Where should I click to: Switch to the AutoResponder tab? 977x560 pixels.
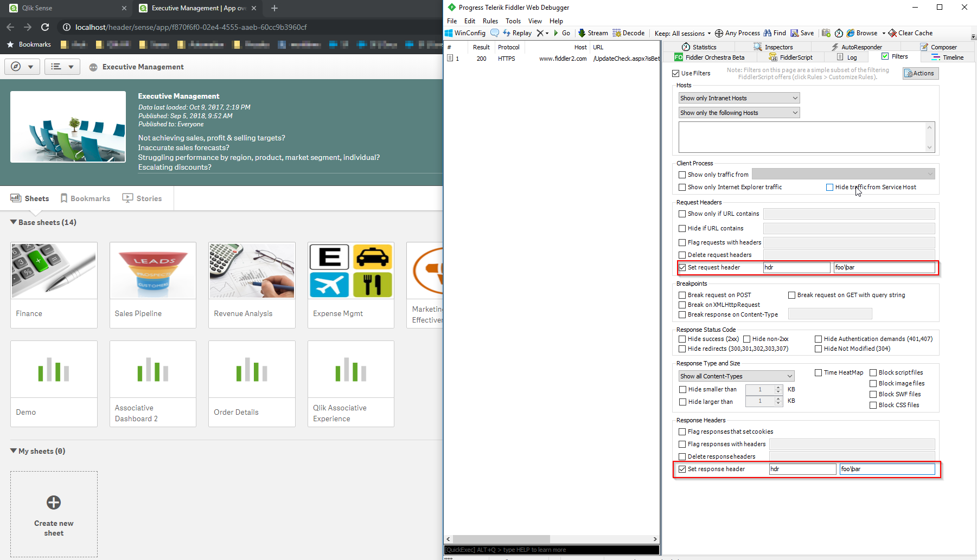[857, 47]
